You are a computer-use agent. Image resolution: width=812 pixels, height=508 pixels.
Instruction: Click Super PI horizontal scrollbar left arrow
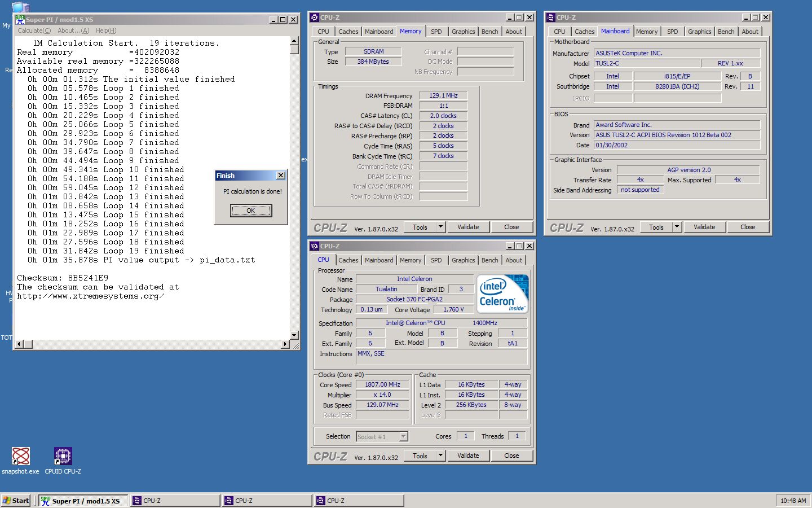click(x=19, y=344)
